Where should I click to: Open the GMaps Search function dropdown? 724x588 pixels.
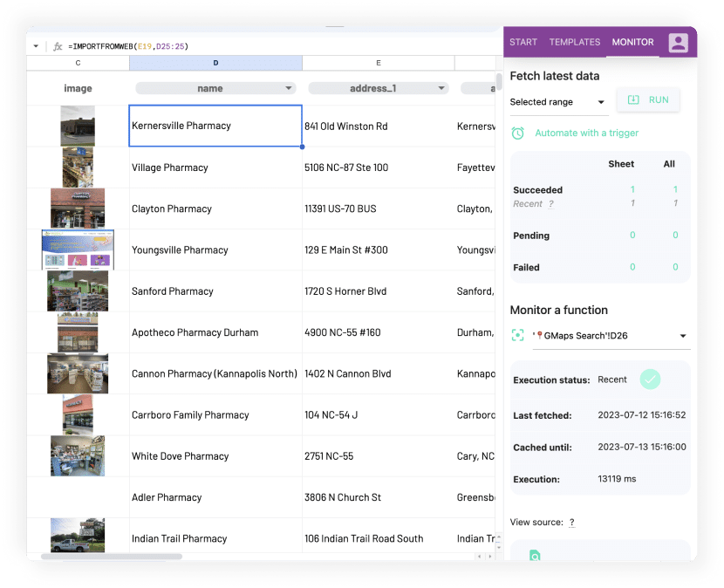(x=682, y=336)
